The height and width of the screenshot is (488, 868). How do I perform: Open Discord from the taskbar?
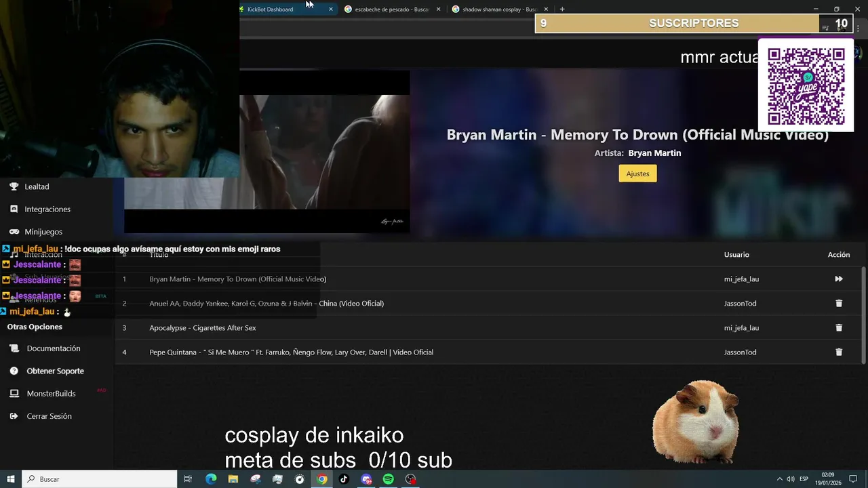pyautogui.click(x=366, y=479)
